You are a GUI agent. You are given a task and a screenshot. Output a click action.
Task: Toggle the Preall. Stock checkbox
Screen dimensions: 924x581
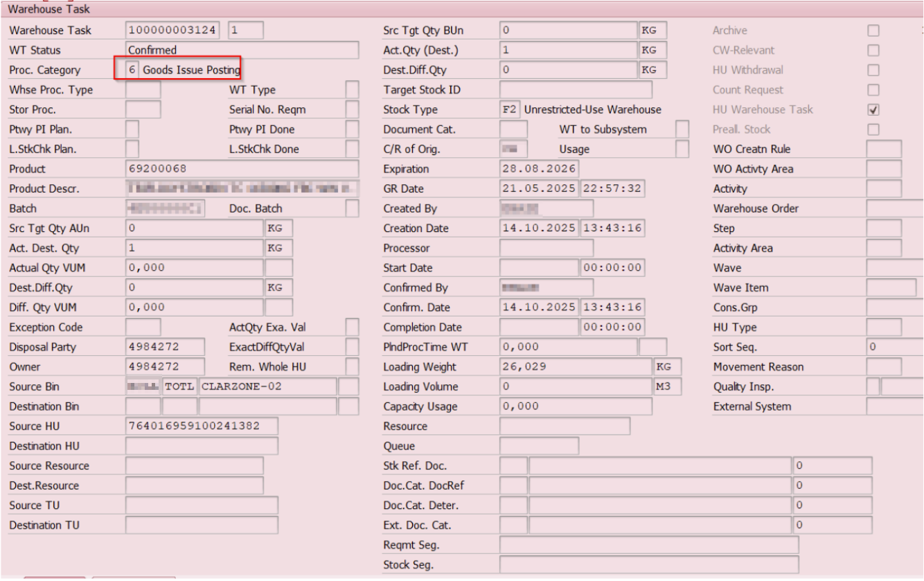tap(873, 129)
